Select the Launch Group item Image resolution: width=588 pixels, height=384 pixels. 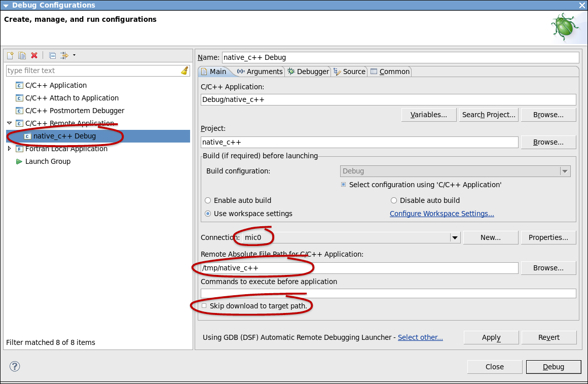coord(48,161)
